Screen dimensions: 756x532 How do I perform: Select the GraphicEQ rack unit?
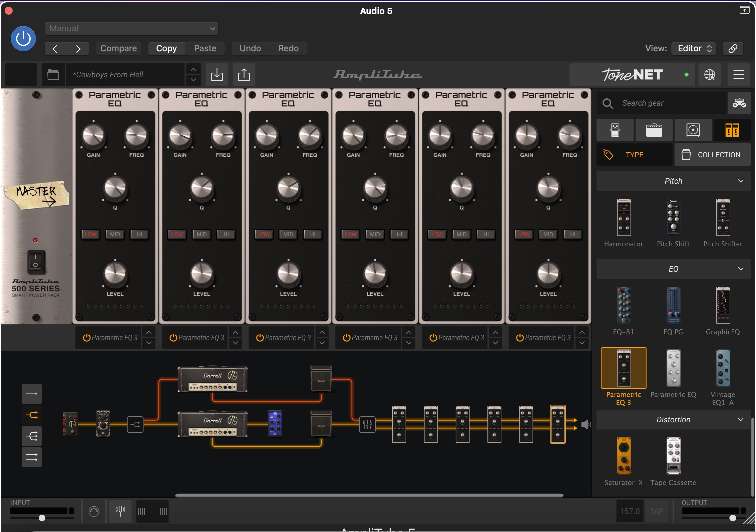(x=723, y=305)
